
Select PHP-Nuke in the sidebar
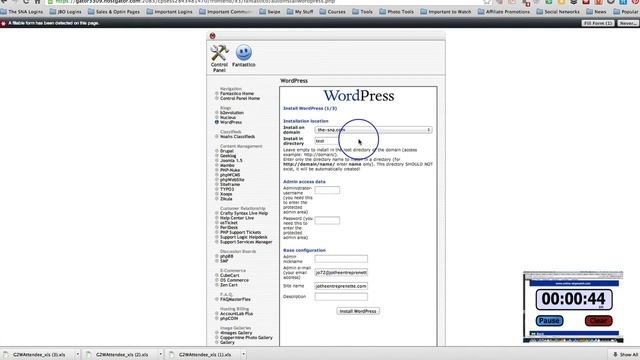(230, 170)
